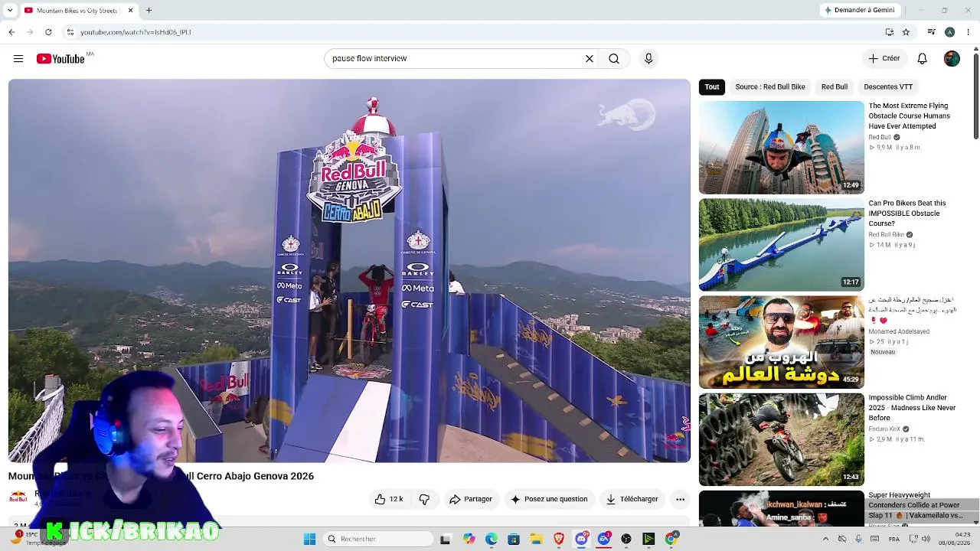
Task: Open the Impossible Climb 12:43 thumbnail
Action: point(781,439)
